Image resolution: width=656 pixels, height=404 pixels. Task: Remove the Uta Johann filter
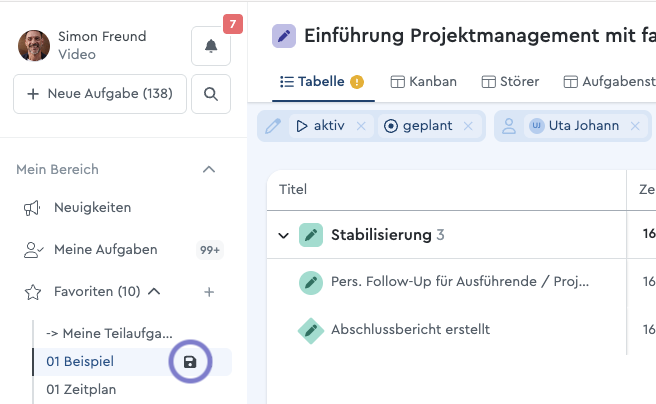tap(634, 126)
